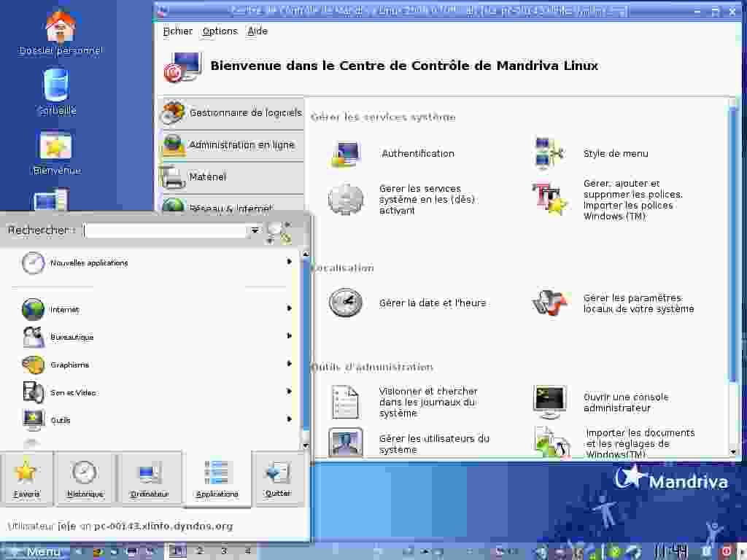Screen dimensions: 747x560
Task: Expand the Nouvelles applications submenu arrow
Action: click(289, 262)
